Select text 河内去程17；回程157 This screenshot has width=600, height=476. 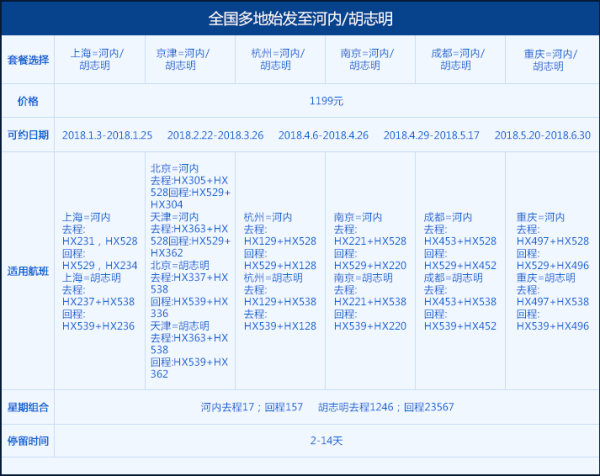click(x=252, y=407)
